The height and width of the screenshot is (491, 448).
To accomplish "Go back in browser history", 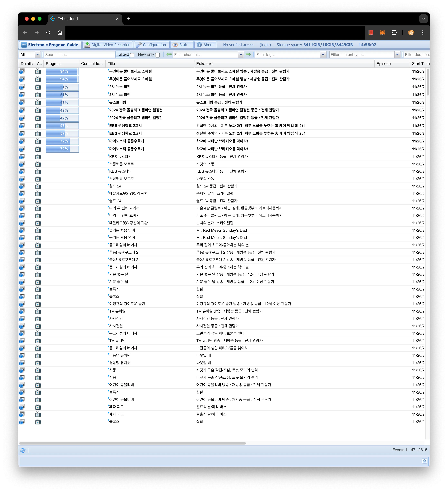I will point(25,32).
